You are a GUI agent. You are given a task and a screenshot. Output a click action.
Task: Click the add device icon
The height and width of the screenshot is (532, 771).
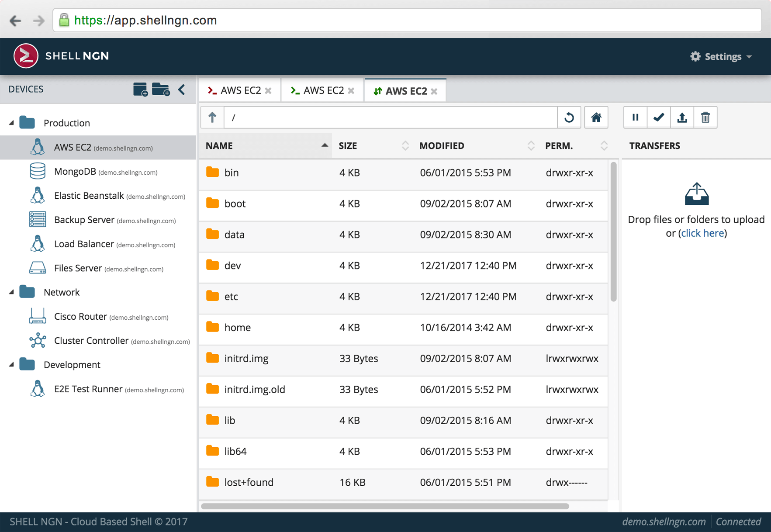click(x=140, y=89)
